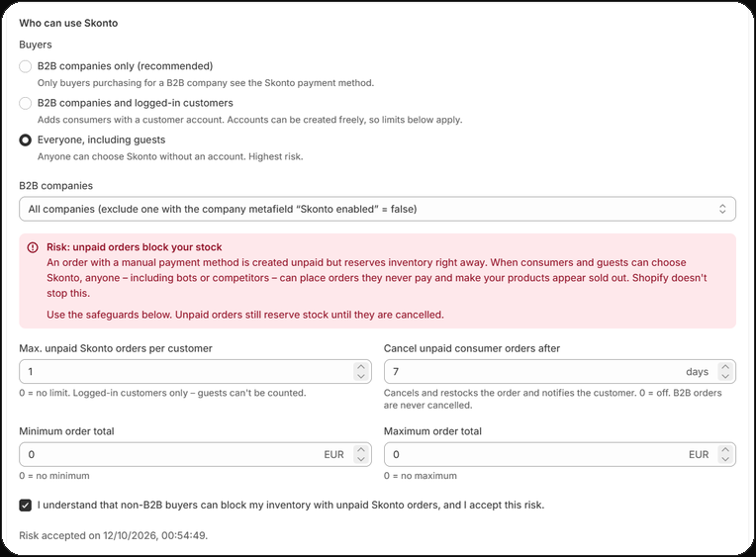
Task: Click 'Anyone can choose Skonto without an account' description
Action: click(x=170, y=156)
